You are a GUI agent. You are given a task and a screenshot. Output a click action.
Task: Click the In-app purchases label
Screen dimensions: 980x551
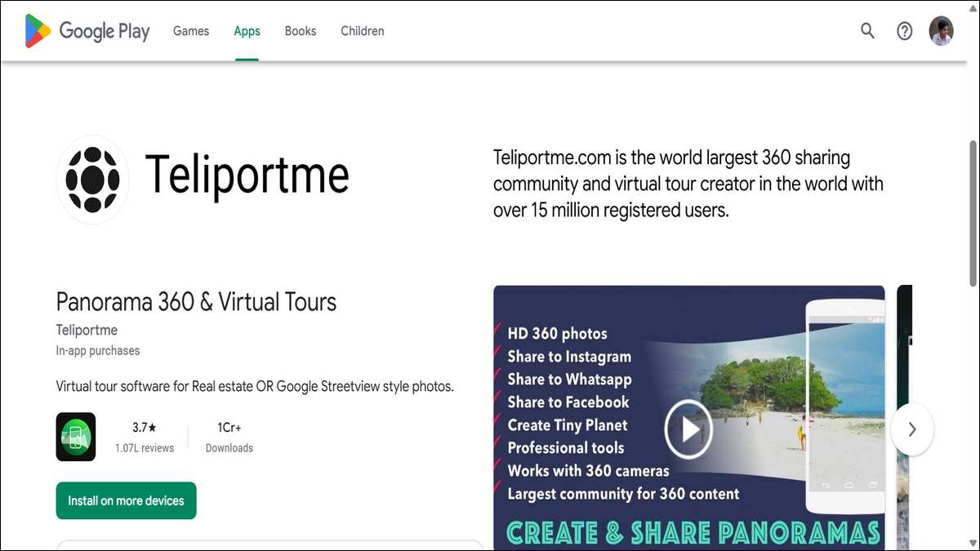tap(98, 350)
